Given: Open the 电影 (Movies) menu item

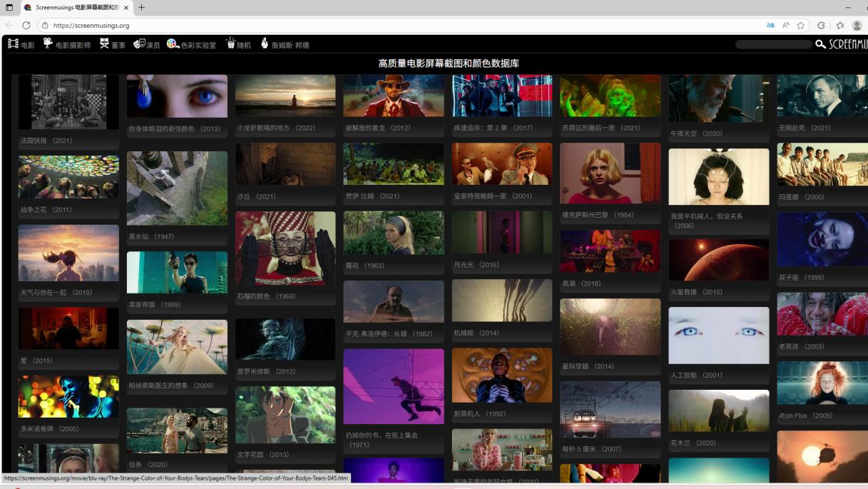Looking at the screenshot, I should click(21, 44).
